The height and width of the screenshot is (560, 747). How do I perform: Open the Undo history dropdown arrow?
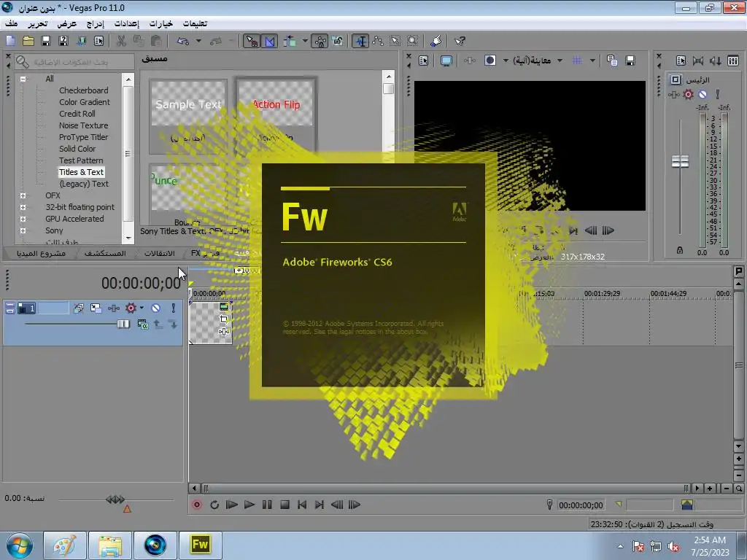[x=198, y=41]
